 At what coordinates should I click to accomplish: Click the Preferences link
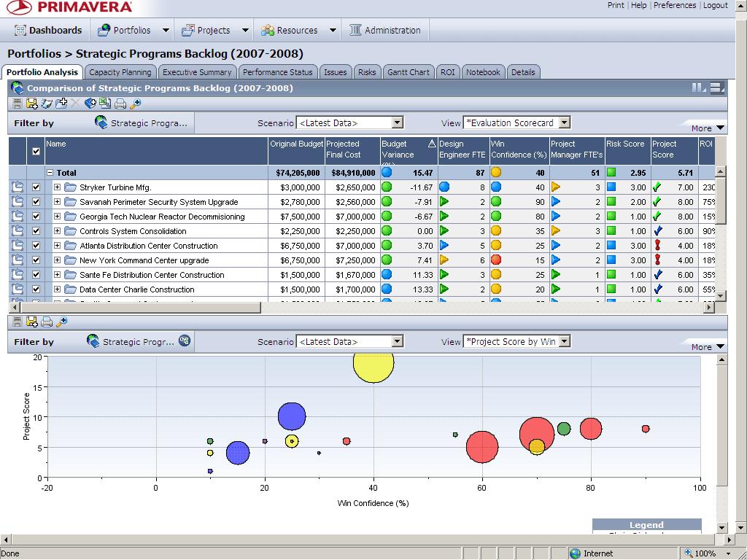pos(675,5)
